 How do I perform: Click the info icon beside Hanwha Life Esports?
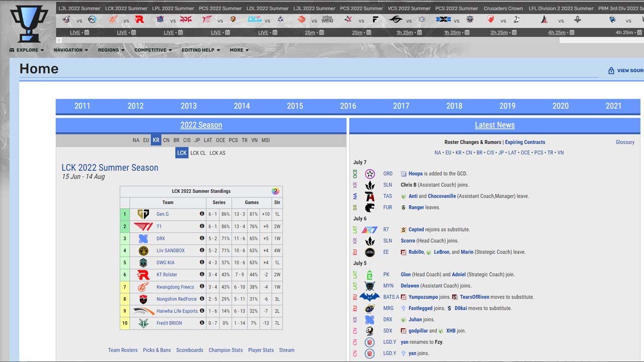[202, 311]
